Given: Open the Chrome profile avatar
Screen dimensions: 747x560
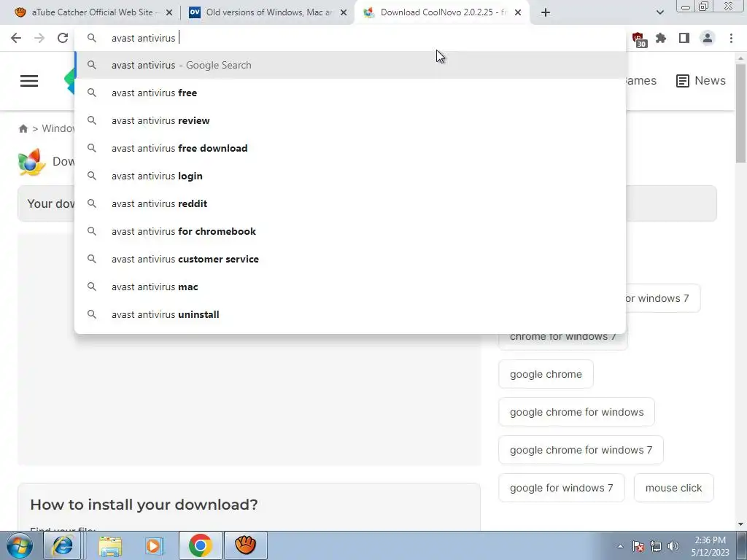Looking at the screenshot, I should pos(708,38).
